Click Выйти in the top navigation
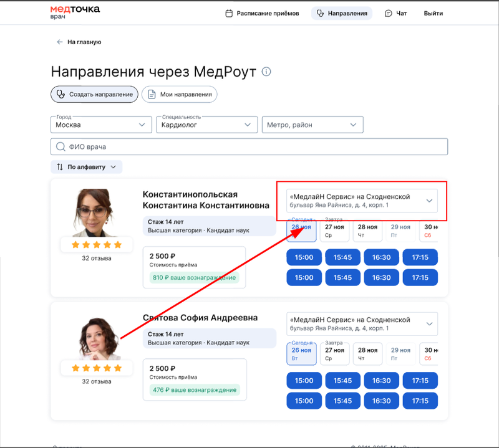 tap(434, 12)
